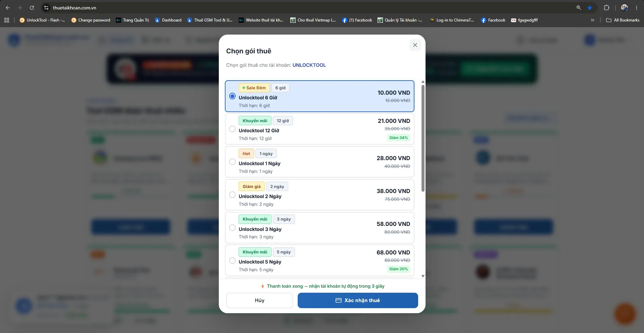Open Website thuê tài kh... bookmark
The image size is (644, 333).
(x=261, y=20)
